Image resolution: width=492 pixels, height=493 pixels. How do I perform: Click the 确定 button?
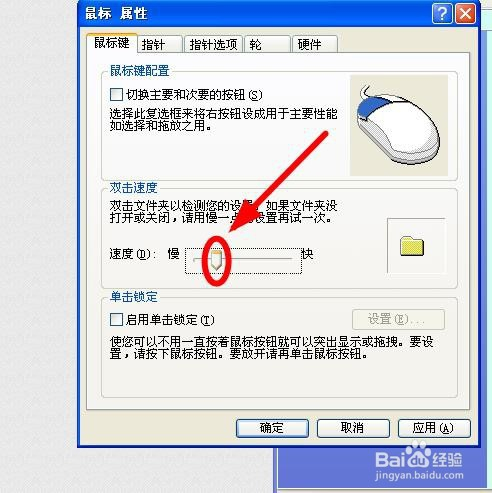pos(272,428)
